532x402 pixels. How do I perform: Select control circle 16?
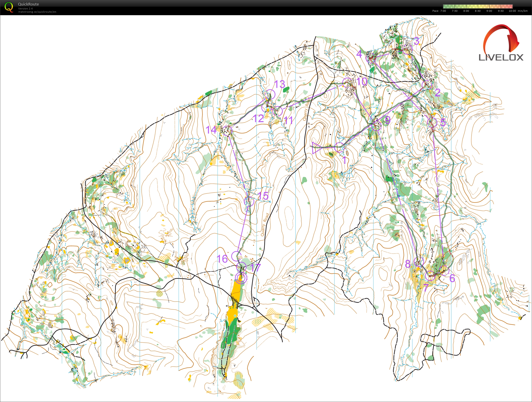[x=236, y=256]
